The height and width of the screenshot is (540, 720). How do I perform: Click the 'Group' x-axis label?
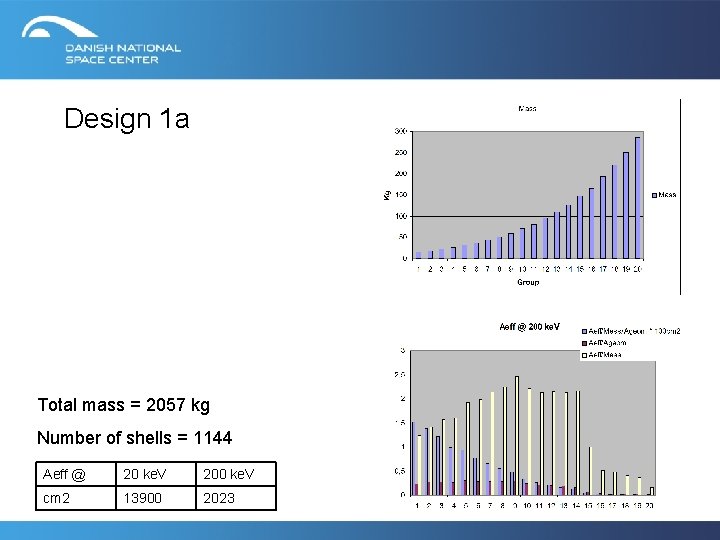pos(528,282)
